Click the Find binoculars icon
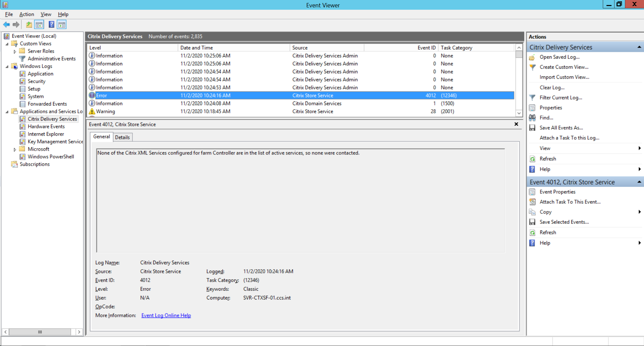This screenshot has width=644, height=346. (532, 118)
